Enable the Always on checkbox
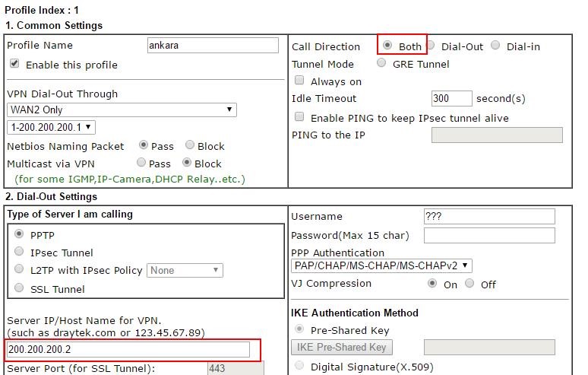This screenshot has height=375, width=588. click(x=299, y=81)
